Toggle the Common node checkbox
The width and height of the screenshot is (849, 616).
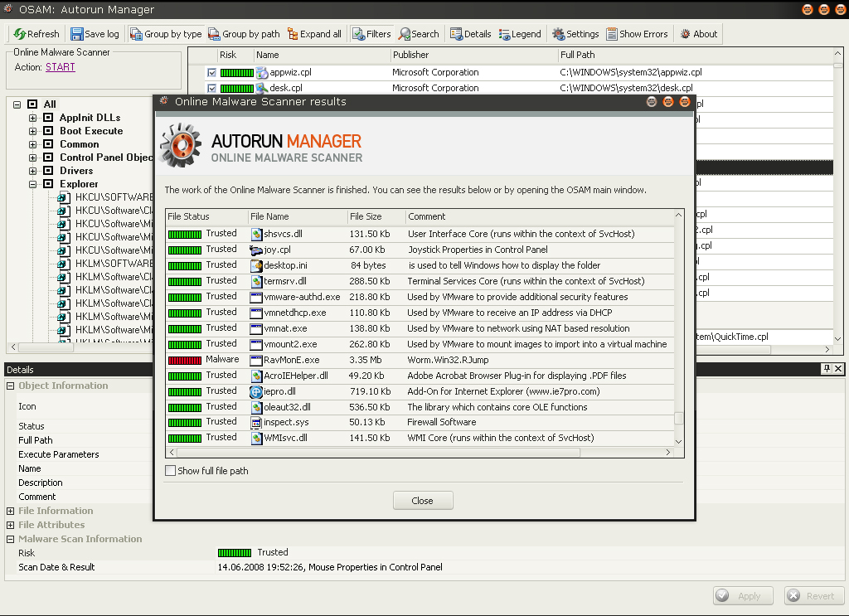click(x=48, y=144)
